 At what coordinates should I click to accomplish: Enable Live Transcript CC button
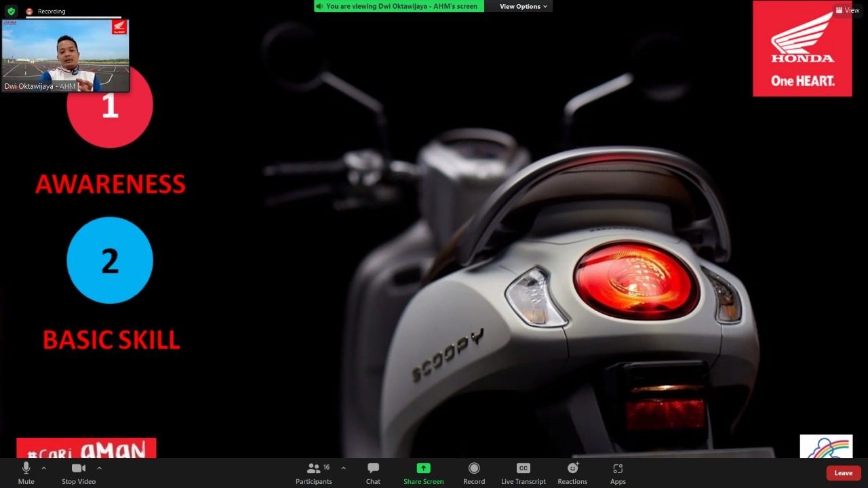(523, 473)
